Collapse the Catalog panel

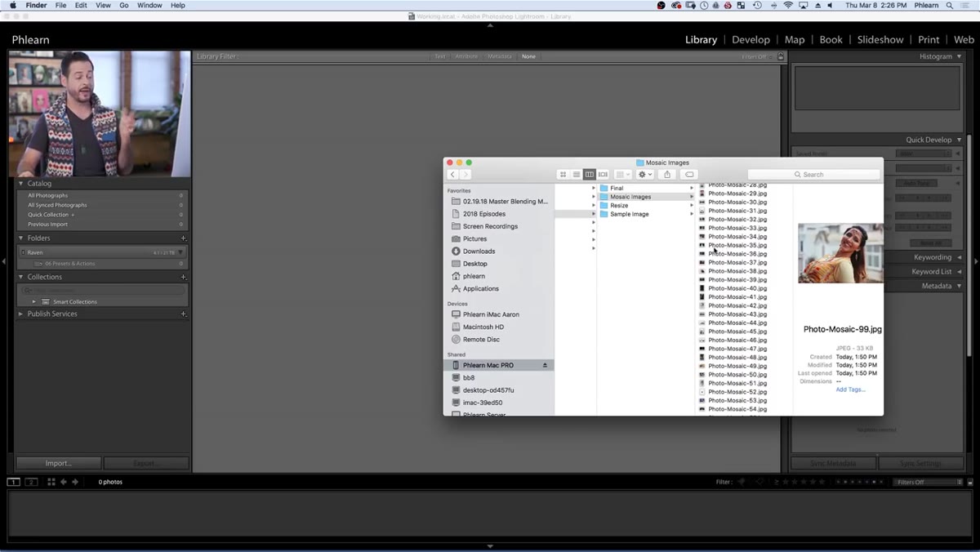[21, 184]
